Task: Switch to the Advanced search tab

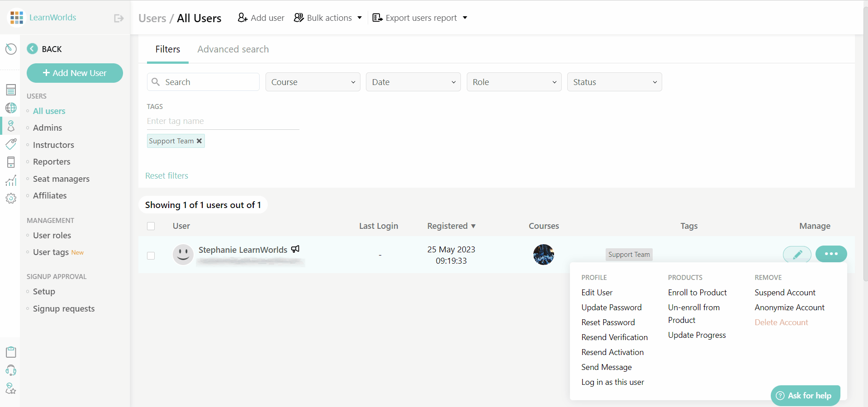Action: [x=233, y=49]
